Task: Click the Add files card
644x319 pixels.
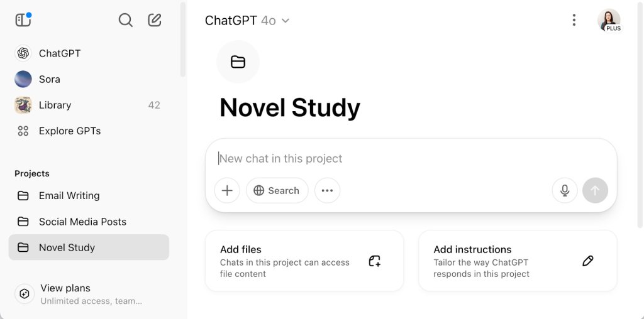Action: click(304, 261)
